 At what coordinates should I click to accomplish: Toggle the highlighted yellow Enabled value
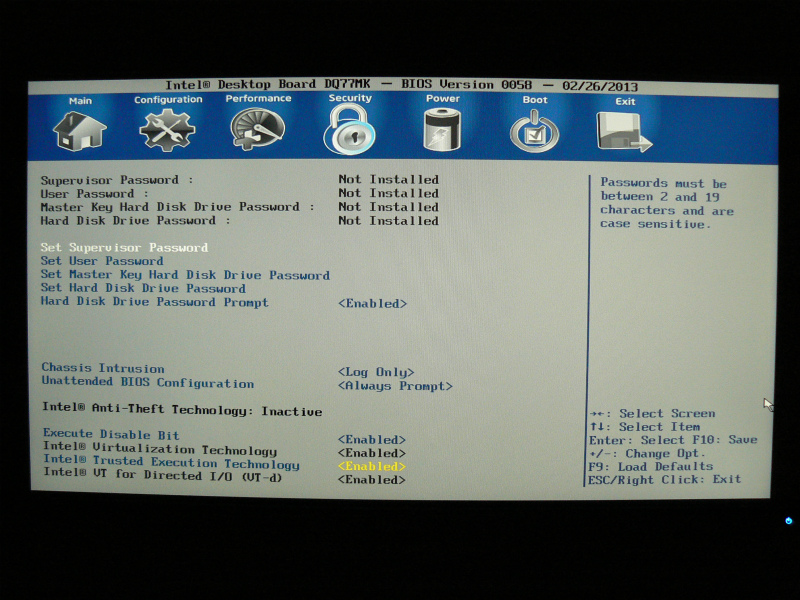(372, 466)
